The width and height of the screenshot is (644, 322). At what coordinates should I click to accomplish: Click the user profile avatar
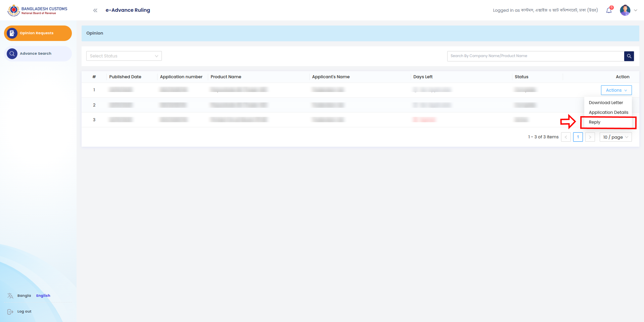point(625,10)
